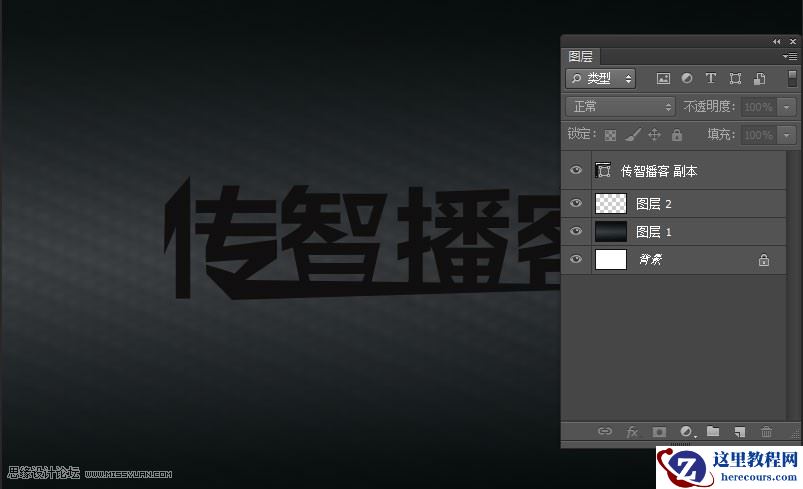Create a new group folder

coord(713,431)
